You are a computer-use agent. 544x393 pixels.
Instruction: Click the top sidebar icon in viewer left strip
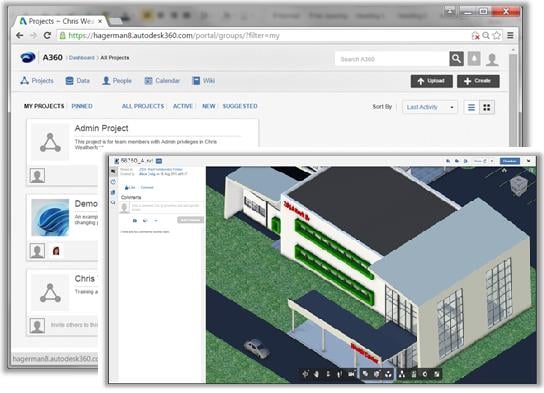(113, 172)
